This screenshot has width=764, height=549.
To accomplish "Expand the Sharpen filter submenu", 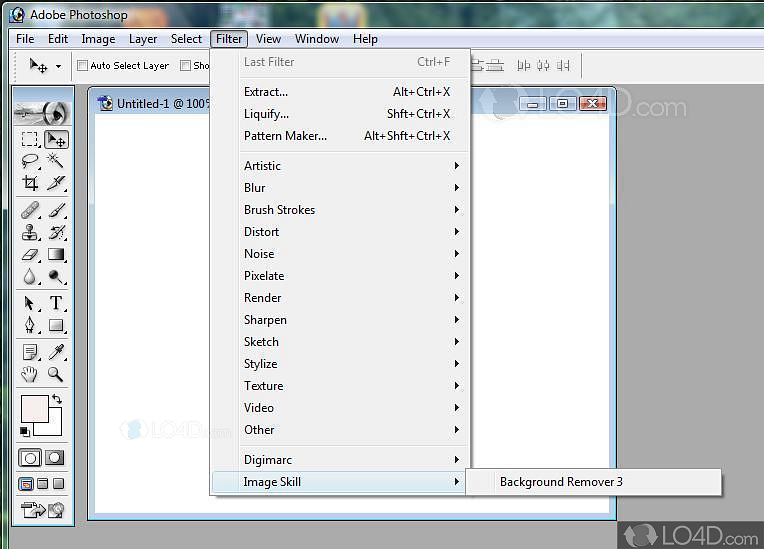I will (340, 320).
